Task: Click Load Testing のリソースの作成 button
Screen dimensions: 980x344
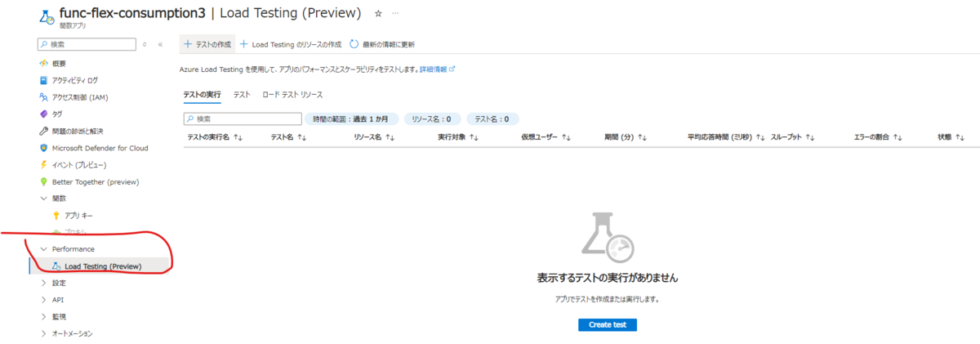Action: click(x=290, y=44)
